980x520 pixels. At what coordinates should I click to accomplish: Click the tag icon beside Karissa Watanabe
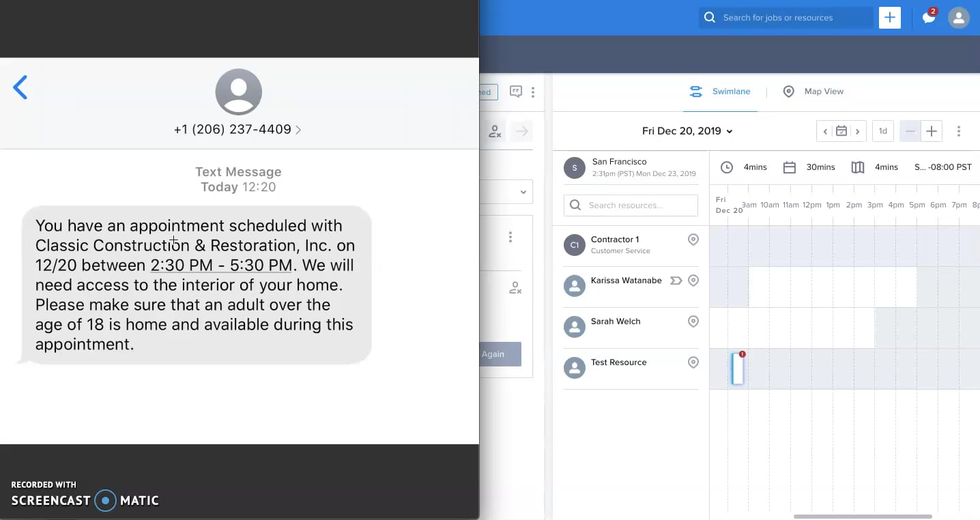point(676,280)
